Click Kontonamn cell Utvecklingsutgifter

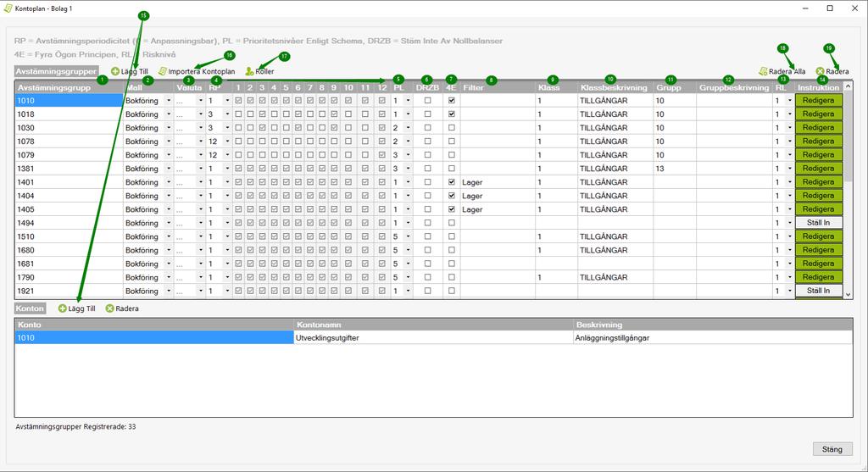[x=433, y=337]
